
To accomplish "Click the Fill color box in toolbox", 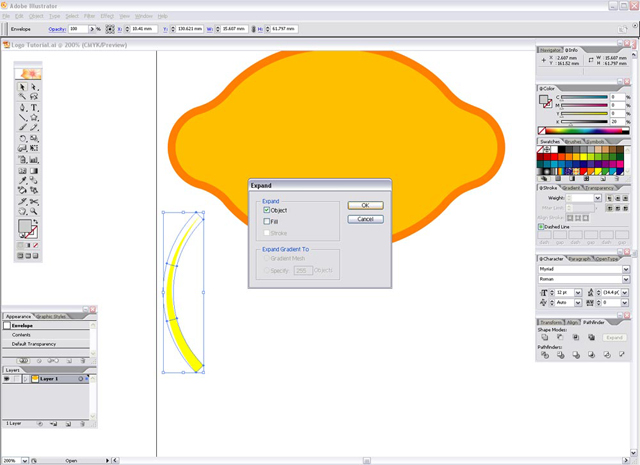I will pyautogui.click(x=24, y=226).
